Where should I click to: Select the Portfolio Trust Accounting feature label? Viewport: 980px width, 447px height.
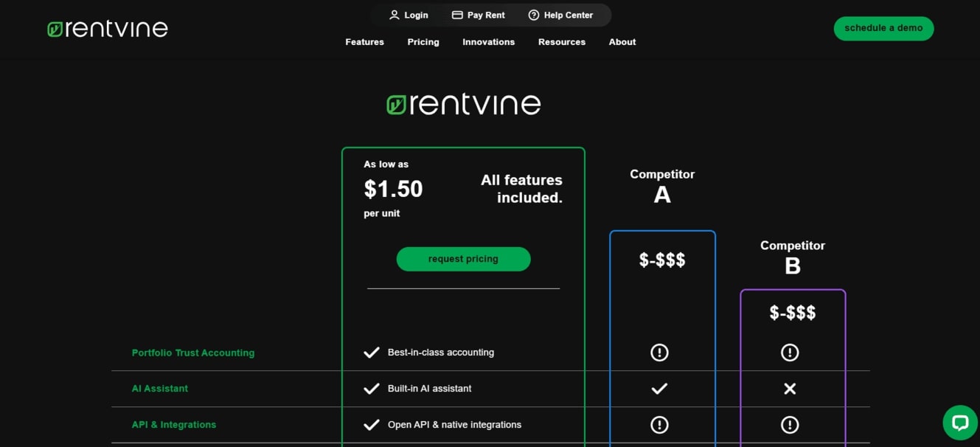(192, 353)
